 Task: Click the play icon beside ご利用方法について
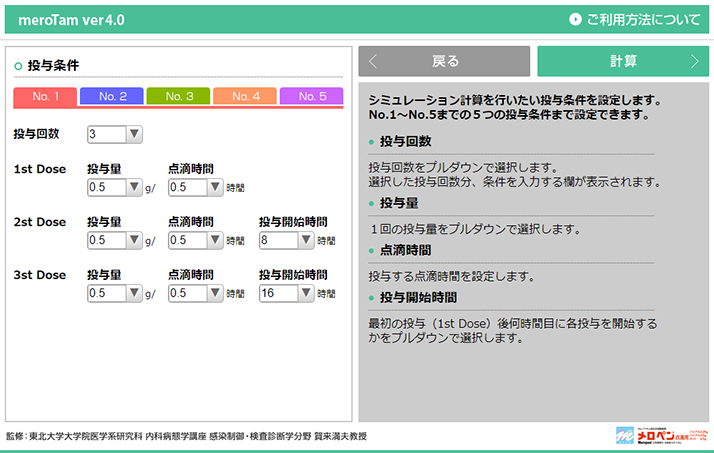(576, 19)
